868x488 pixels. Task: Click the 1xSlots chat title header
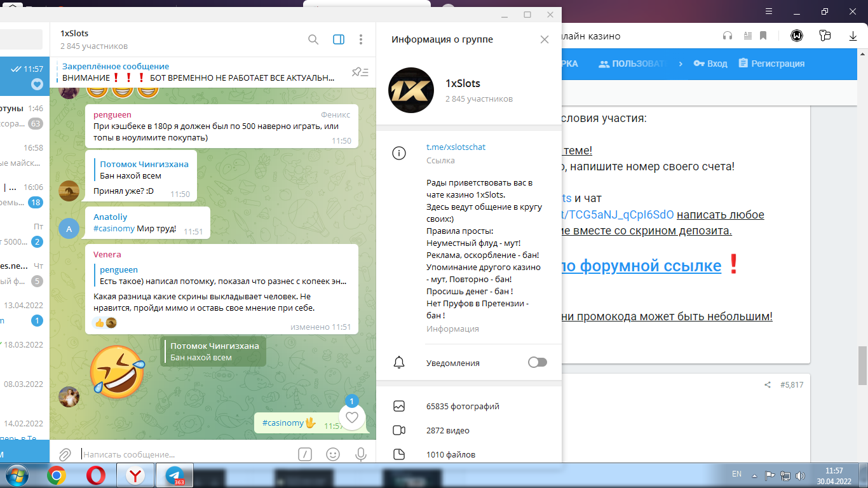74,33
